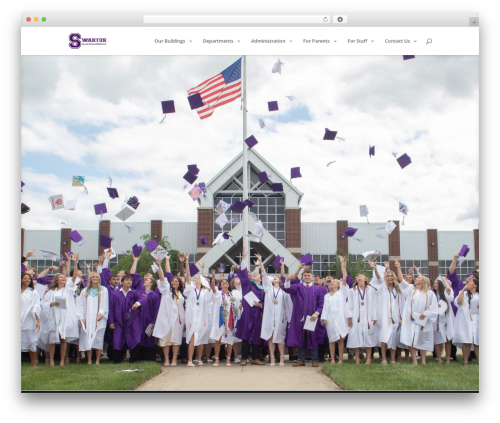
Task: Open the Administration menu
Action: pos(268,41)
